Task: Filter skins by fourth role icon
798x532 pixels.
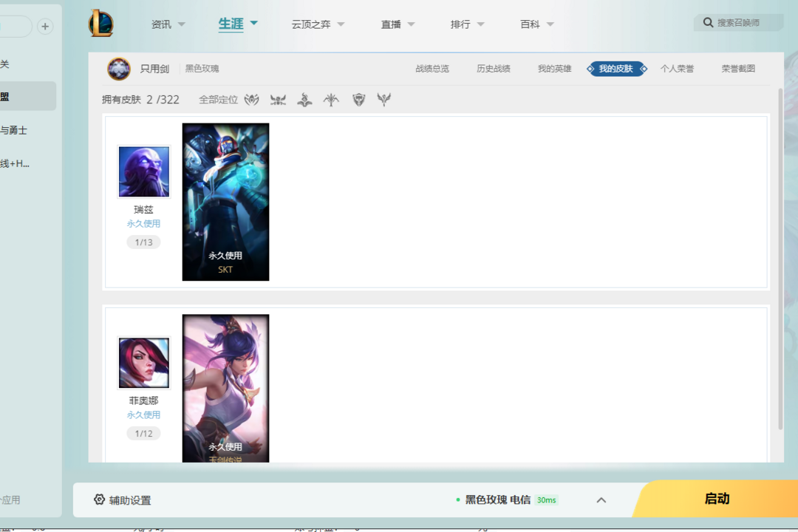Action: tap(331, 99)
